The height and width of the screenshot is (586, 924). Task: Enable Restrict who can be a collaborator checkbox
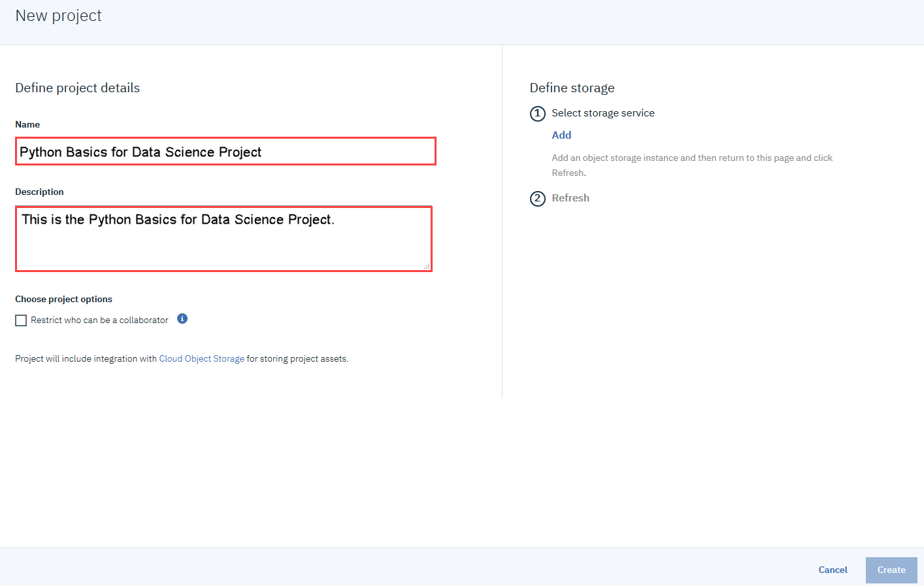tap(21, 320)
